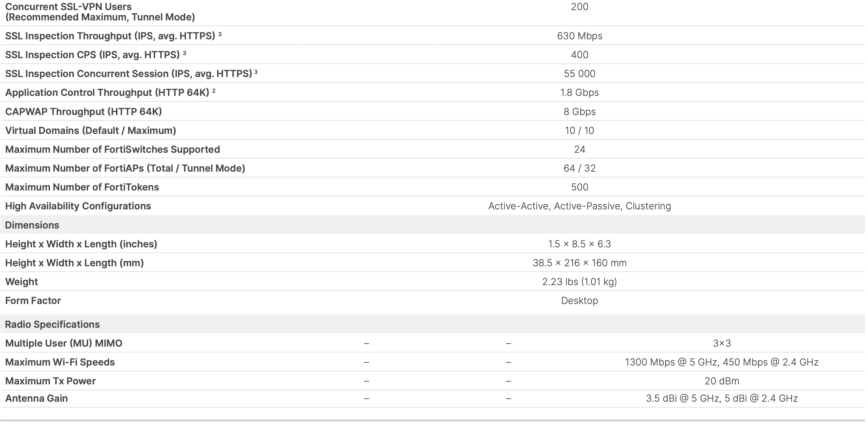Click the Virtual Domains row label

(x=90, y=130)
